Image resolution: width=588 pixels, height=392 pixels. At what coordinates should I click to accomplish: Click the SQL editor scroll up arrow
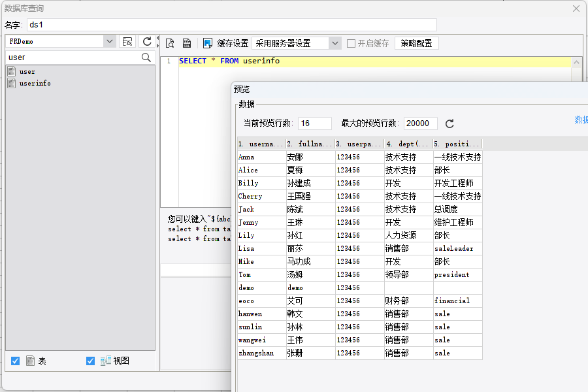click(576, 63)
